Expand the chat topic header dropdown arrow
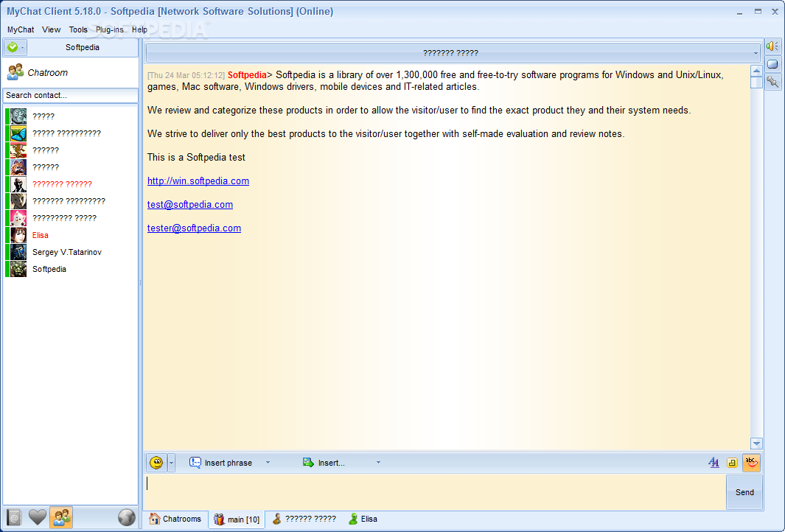Viewport: 785px width, 532px height. pos(756,53)
